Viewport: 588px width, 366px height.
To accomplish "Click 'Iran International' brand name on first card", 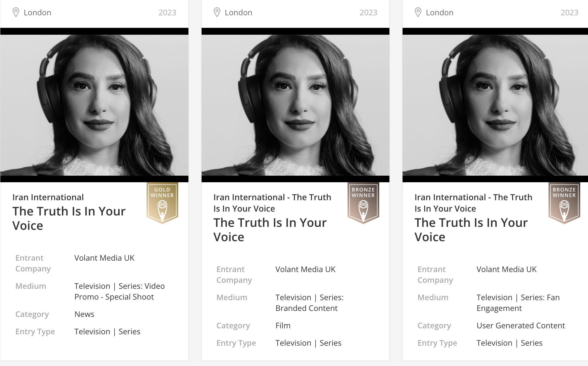I will 48,197.
